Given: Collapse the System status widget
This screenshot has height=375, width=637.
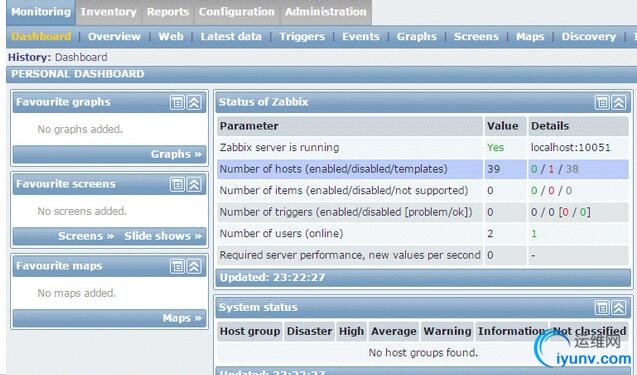Looking at the screenshot, I should (619, 308).
